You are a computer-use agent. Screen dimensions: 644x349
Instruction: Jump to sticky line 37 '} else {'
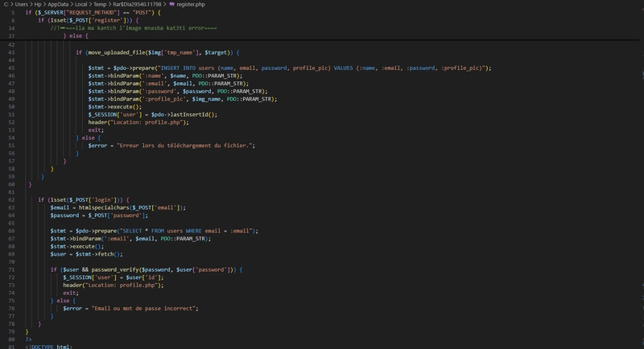point(76,35)
